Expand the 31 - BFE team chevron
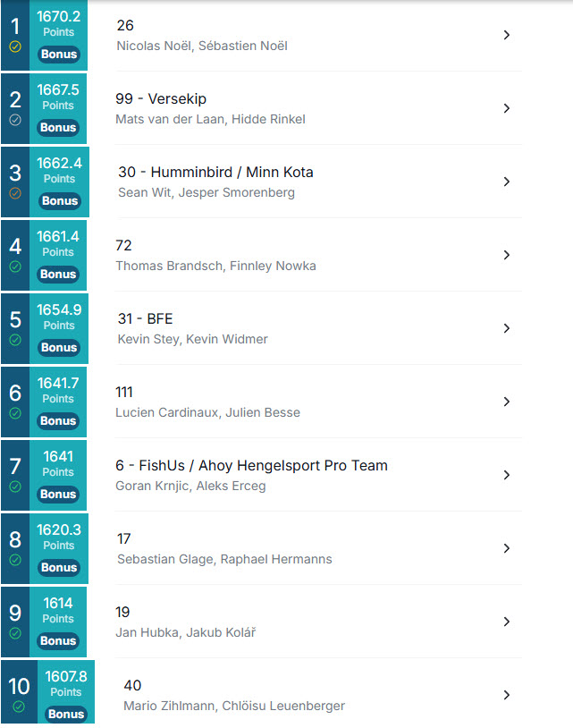The width and height of the screenshot is (573, 728). click(x=507, y=328)
